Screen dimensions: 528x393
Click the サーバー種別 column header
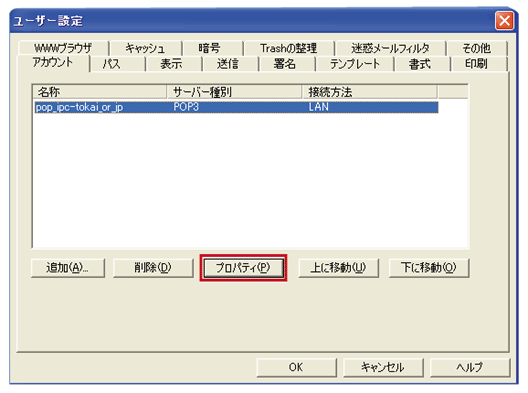pyautogui.click(x=234, y=92)
